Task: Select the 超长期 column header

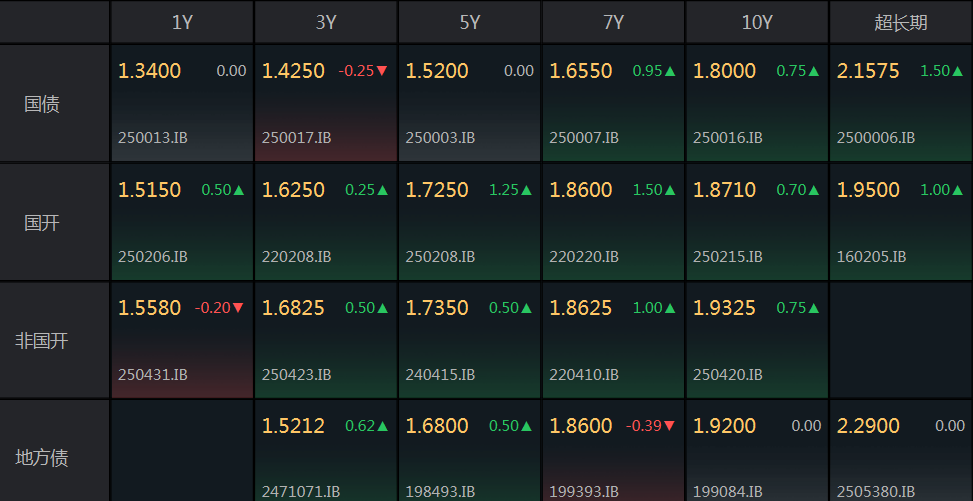Action: pyautogui.click(x=901, y=22)
